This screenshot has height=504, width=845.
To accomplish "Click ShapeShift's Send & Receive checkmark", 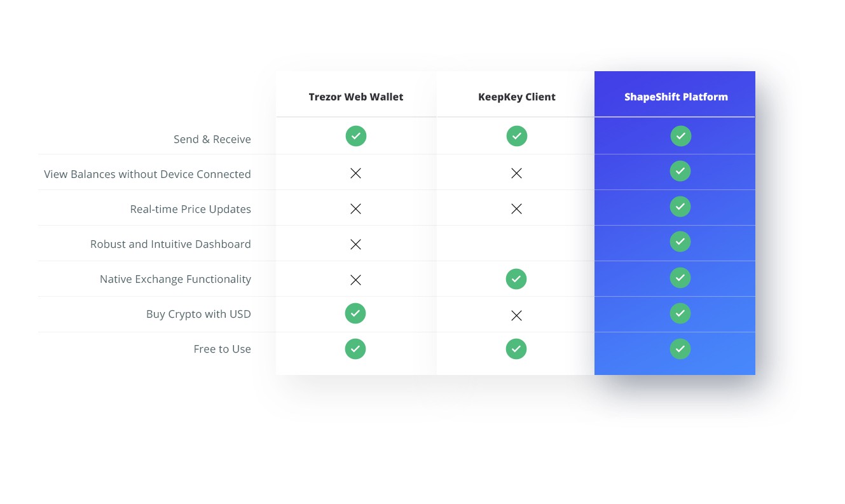I will (x=681, y=136).
